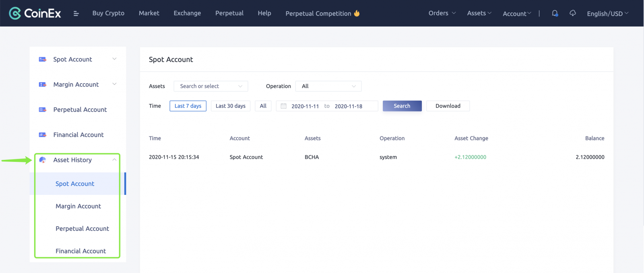Click the start date 2020-11-11 field
This screenshot has width=644, height=273.
point(305,106)
